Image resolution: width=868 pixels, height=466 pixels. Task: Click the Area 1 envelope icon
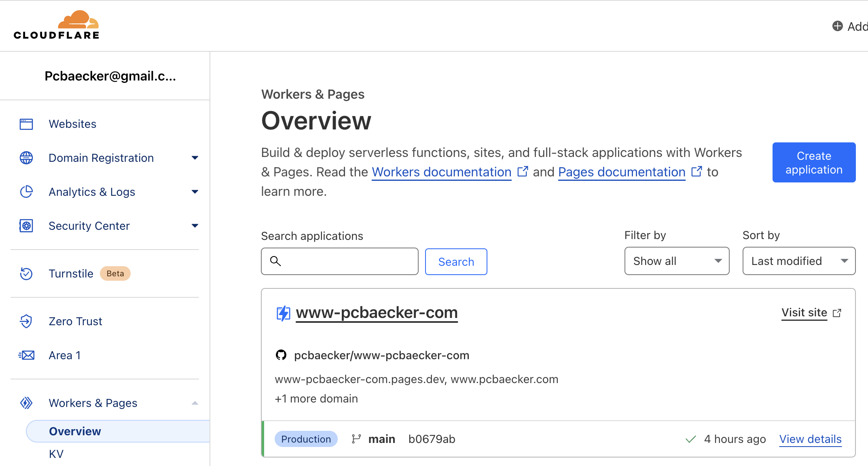point(26,355)
